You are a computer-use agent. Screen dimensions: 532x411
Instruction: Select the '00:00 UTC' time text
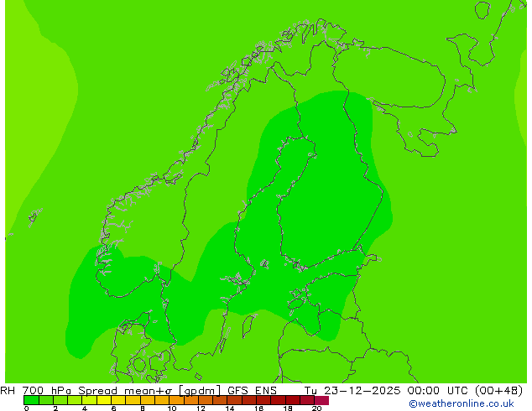436,391
